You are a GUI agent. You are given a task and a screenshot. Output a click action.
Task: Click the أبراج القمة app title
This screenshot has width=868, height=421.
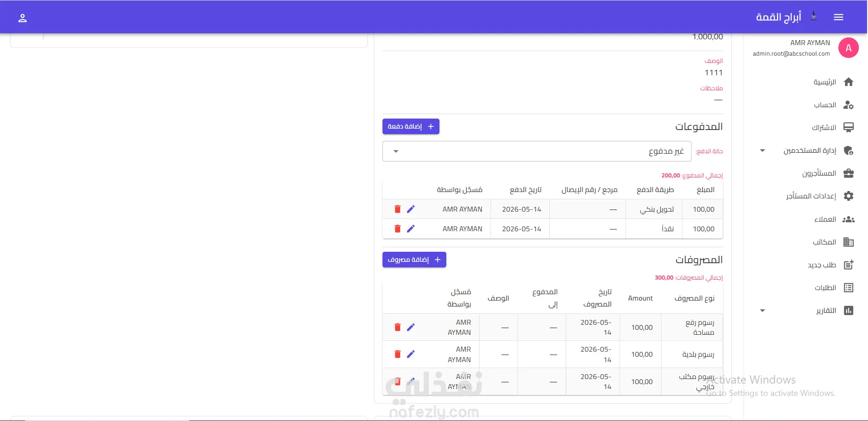(x=779, y=17)
